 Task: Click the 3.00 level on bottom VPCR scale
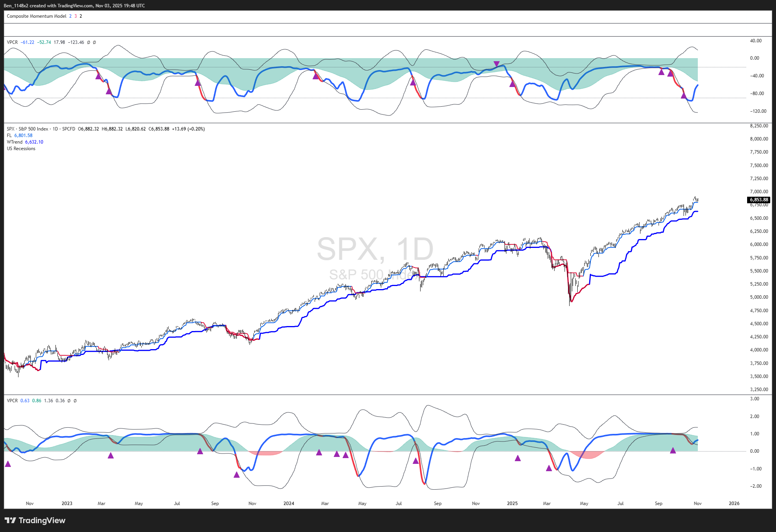(x=754, y=399)
